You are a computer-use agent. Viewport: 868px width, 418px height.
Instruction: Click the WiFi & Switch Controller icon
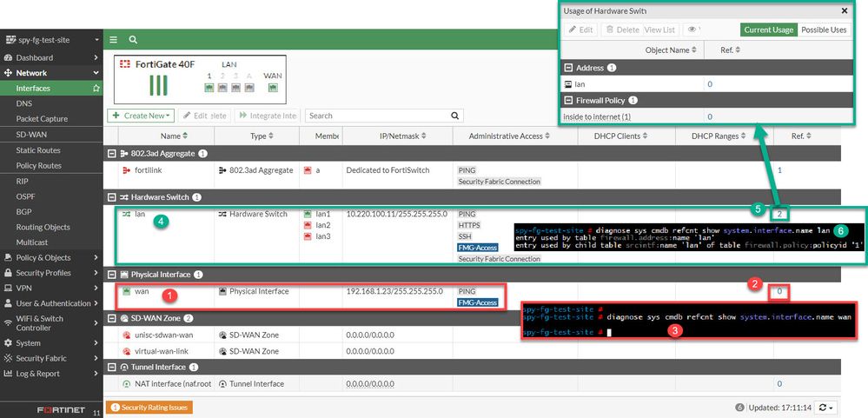pyautogui.click(x=8, y=323)
